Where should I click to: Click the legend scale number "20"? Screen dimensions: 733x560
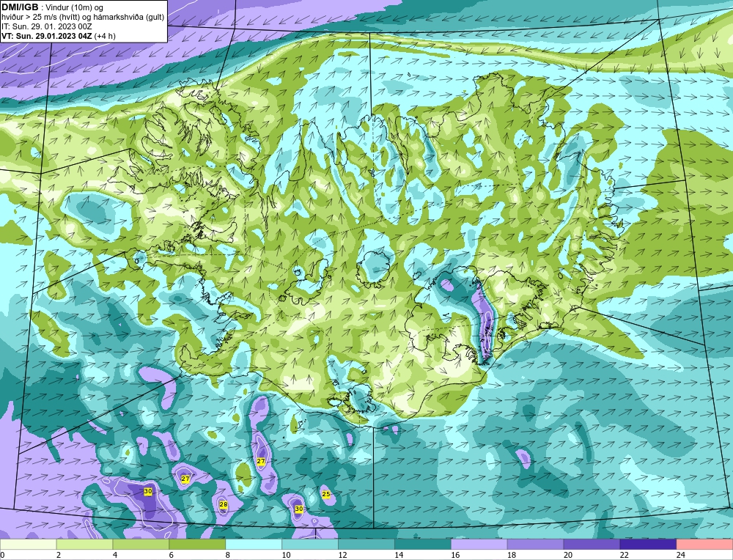click(x=568, y=555)
